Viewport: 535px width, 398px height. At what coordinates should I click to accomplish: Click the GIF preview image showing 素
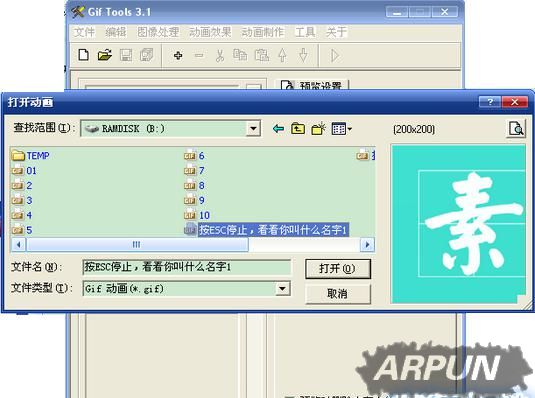click(x=458, y=224)
